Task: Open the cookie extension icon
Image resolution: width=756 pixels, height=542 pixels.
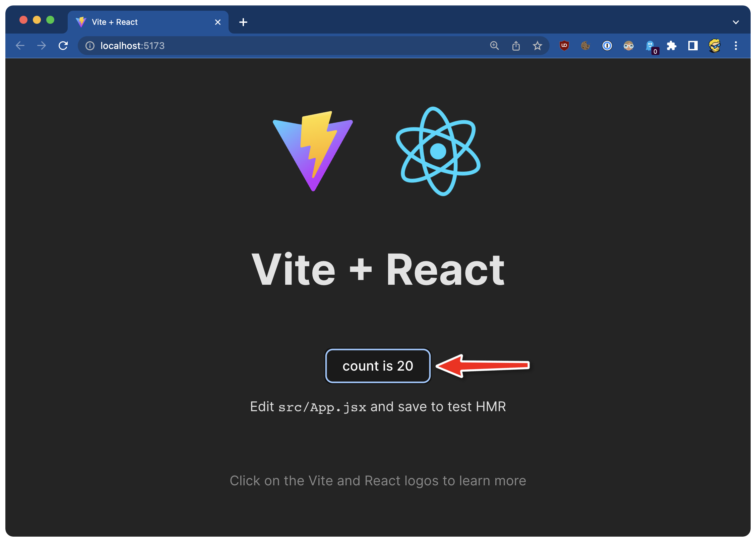Action: pos(585,46)
